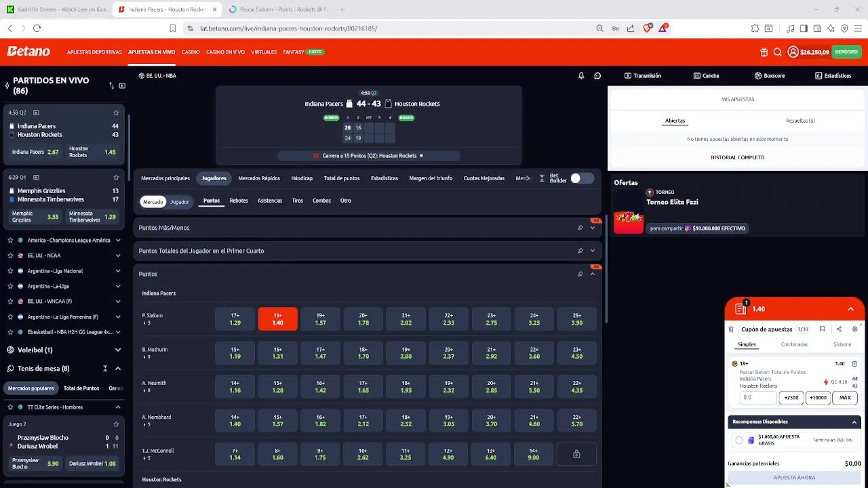Expand the EE. UU. - NCAA league
The width and height of the screenshot is (868, 488).
pos(118,256)
